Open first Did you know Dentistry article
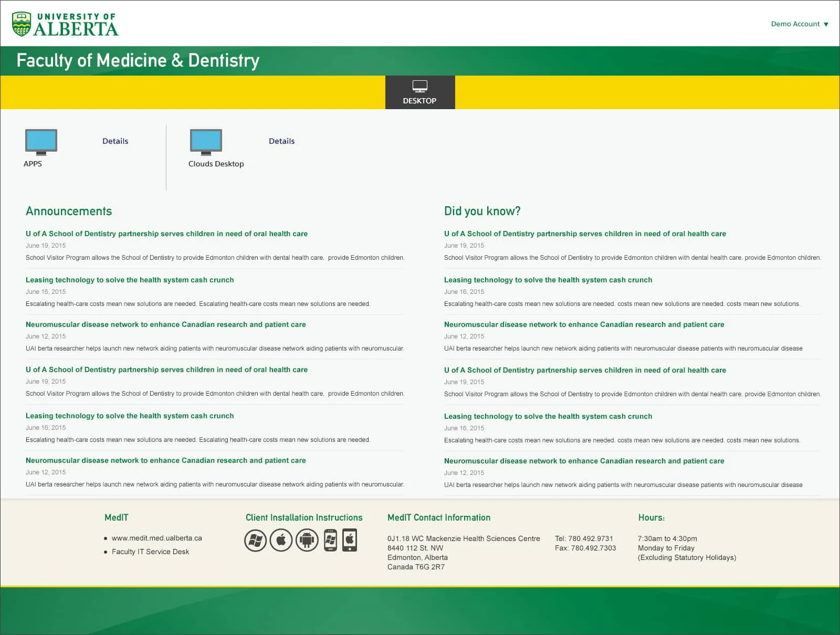 click(585, 234)
